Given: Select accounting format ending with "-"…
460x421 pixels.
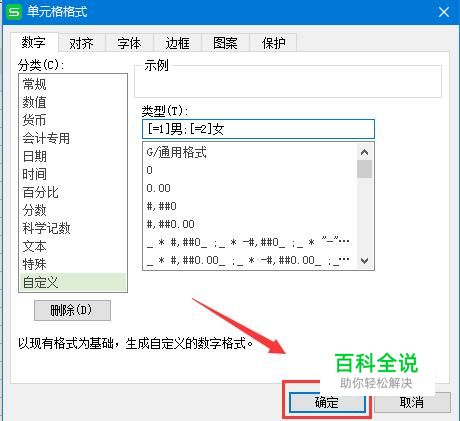Looking at the screenshot, I should [x=250, y=242].
